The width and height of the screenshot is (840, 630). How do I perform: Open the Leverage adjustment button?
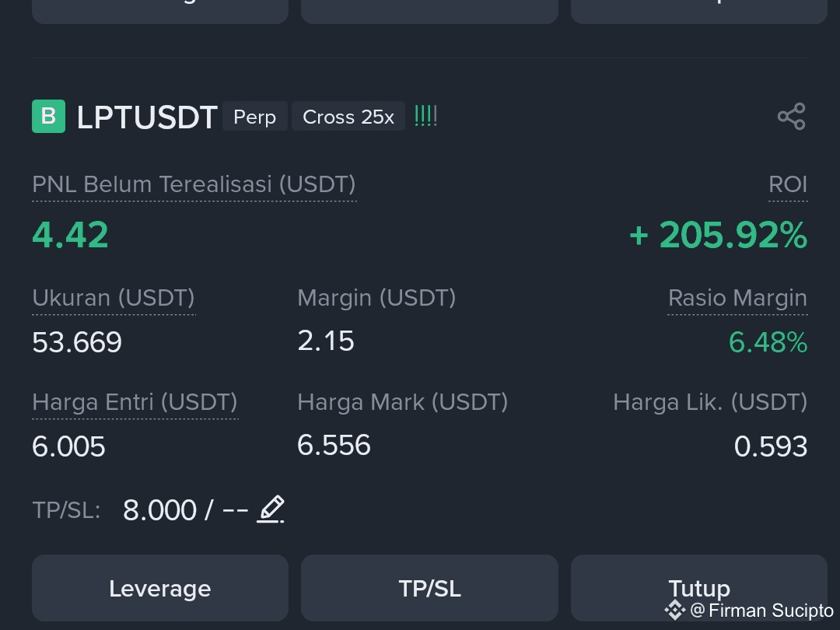click(160, 588)
